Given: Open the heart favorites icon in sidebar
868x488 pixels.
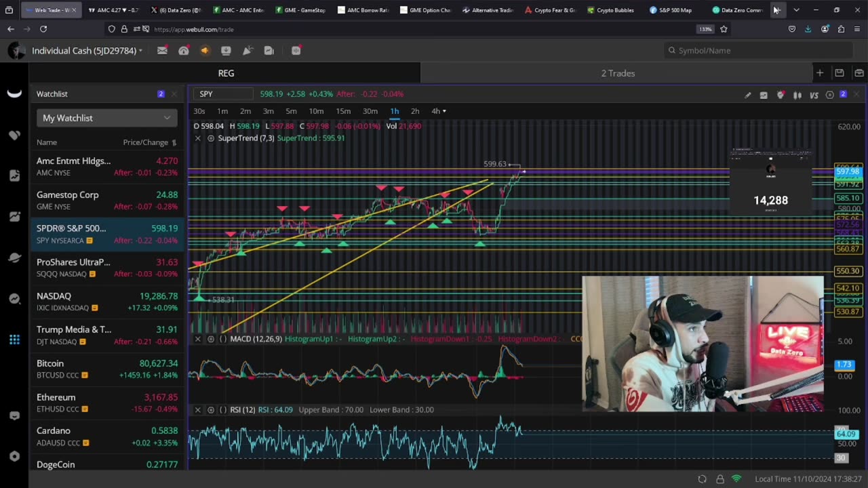Looking at the screenshot, I should (x=14, y=135).
